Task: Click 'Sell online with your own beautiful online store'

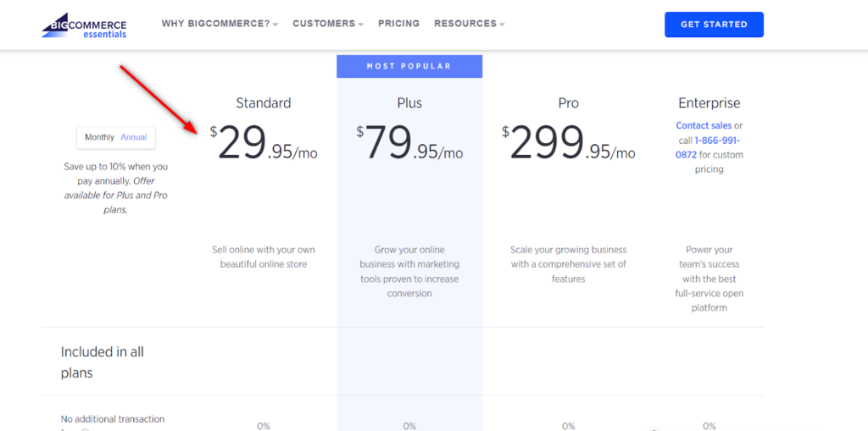Action: tap(264, 257)
